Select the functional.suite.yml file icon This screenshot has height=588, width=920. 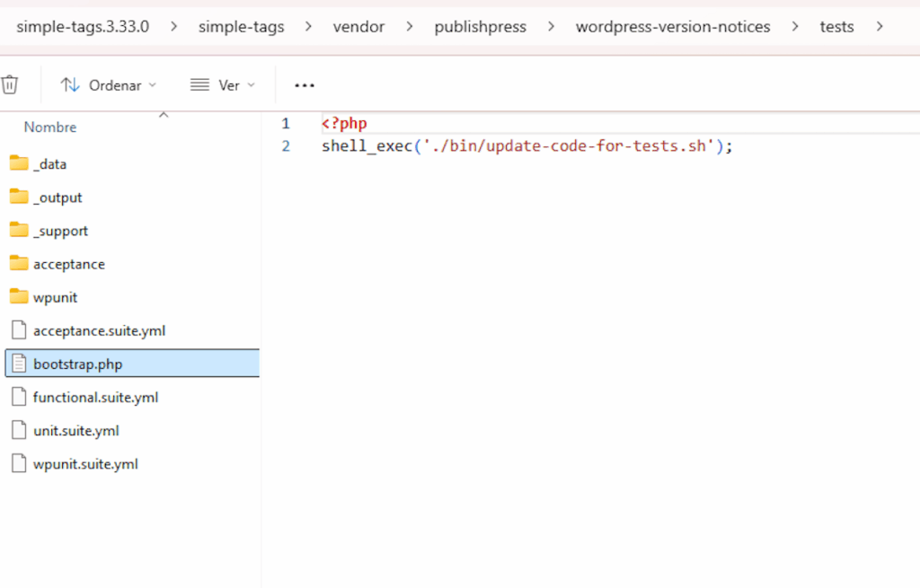(x=19, y=397)
